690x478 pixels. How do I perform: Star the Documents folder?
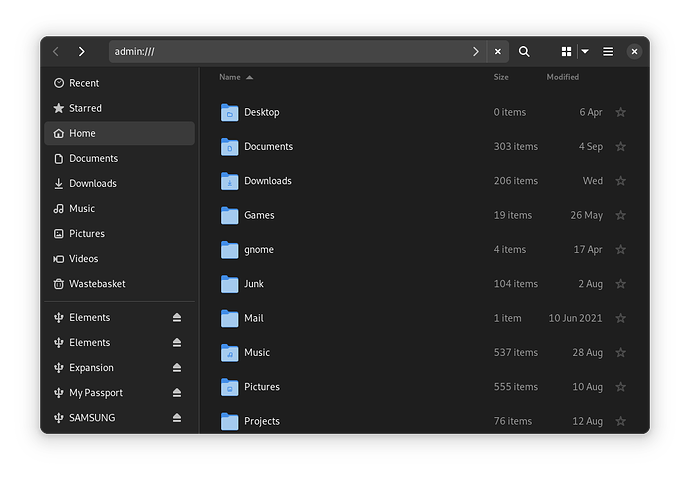click(x=620, y=147)
